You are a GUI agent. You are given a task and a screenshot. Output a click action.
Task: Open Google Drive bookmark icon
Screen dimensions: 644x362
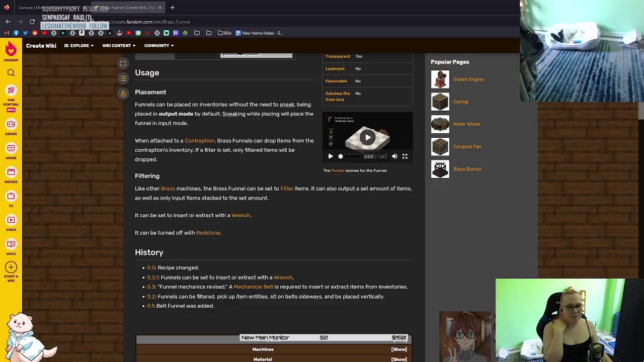[x=185, y=33]
